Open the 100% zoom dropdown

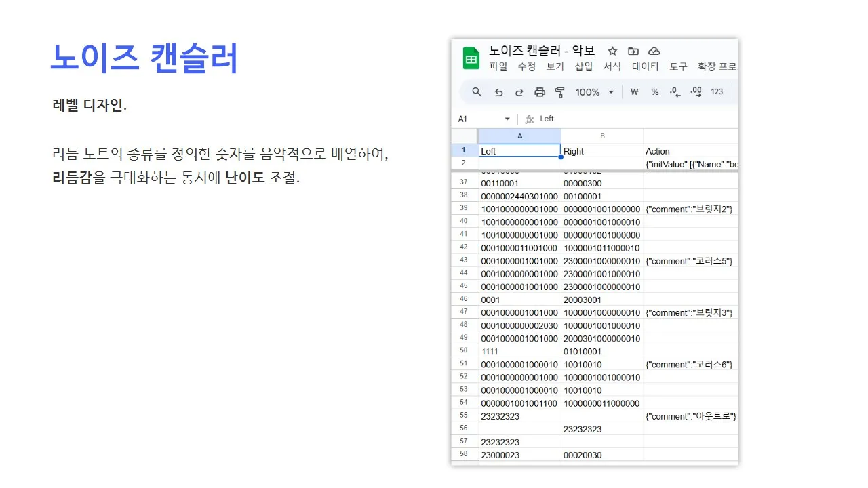(x=595, y=92)
